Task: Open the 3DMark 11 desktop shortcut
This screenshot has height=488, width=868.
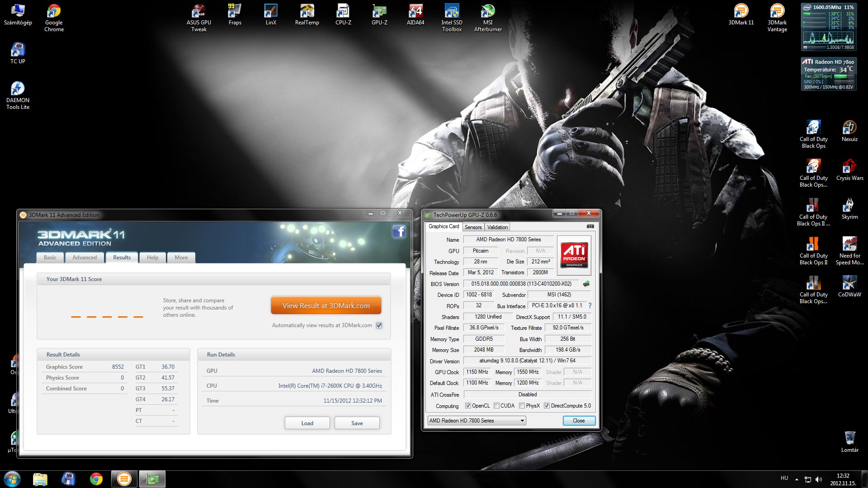Action: 741,15
